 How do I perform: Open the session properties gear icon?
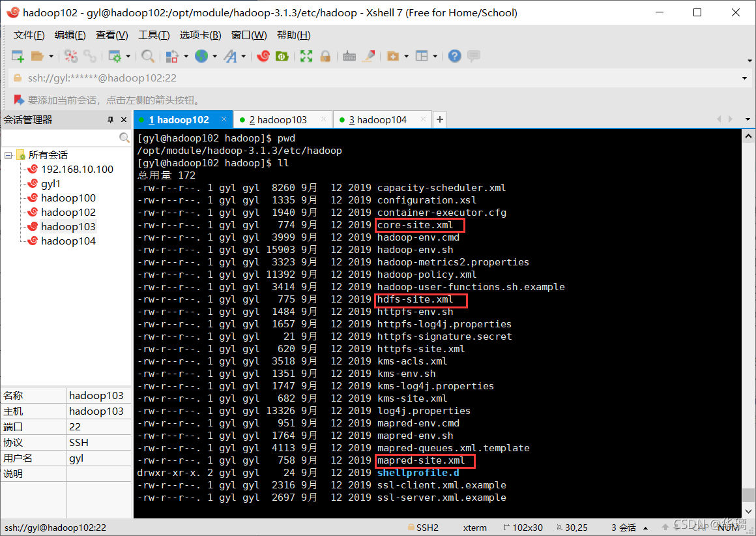[x=115, y=56]
